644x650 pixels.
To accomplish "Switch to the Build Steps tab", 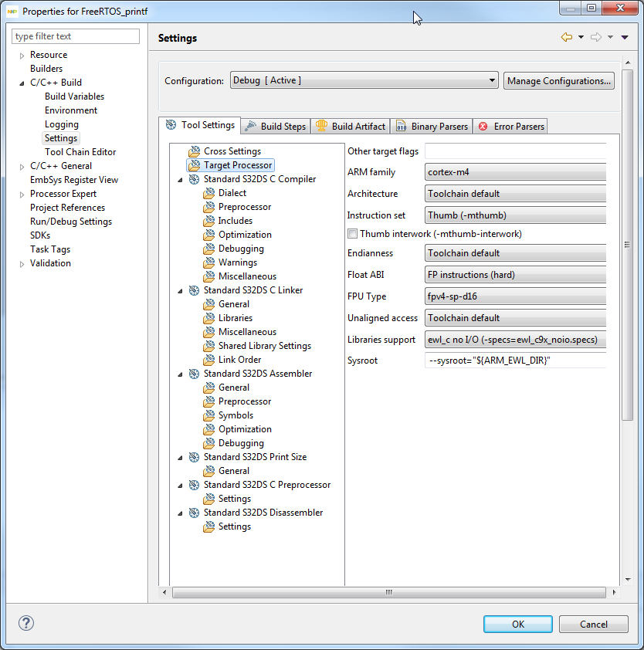I will click(x=276, y=126).
